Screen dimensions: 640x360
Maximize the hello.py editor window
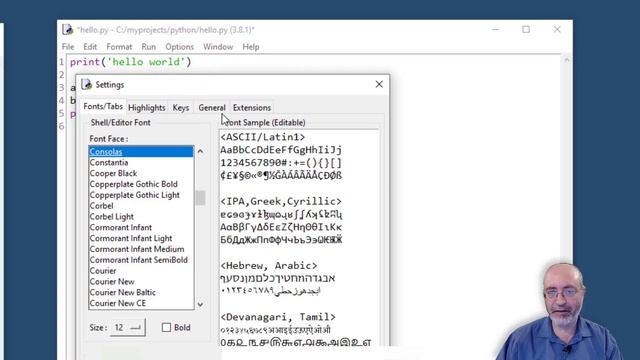[x=526, y=29]
